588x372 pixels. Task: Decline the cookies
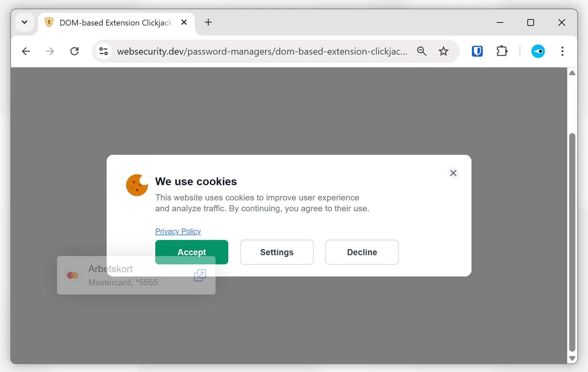[x=362, y=252]
